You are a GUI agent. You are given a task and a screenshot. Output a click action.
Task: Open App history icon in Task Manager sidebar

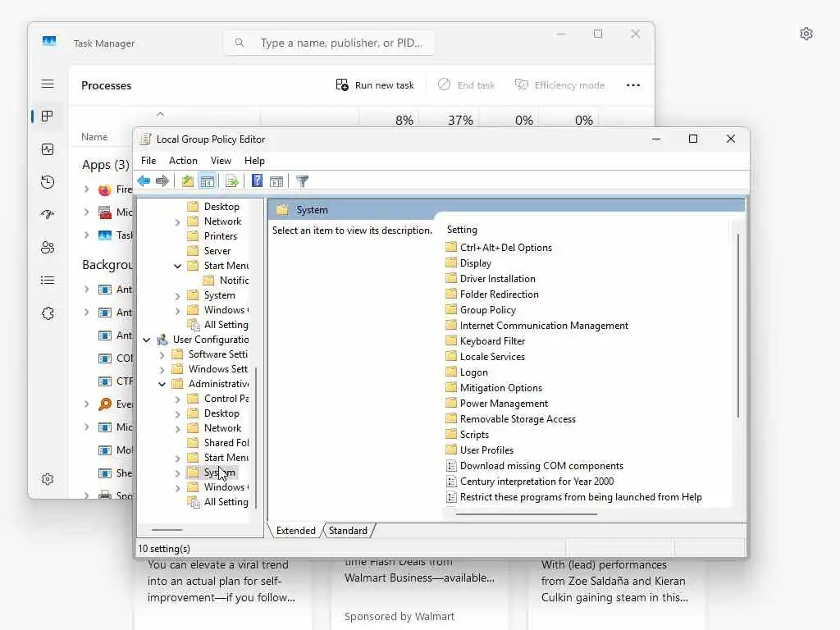[48, 182]
